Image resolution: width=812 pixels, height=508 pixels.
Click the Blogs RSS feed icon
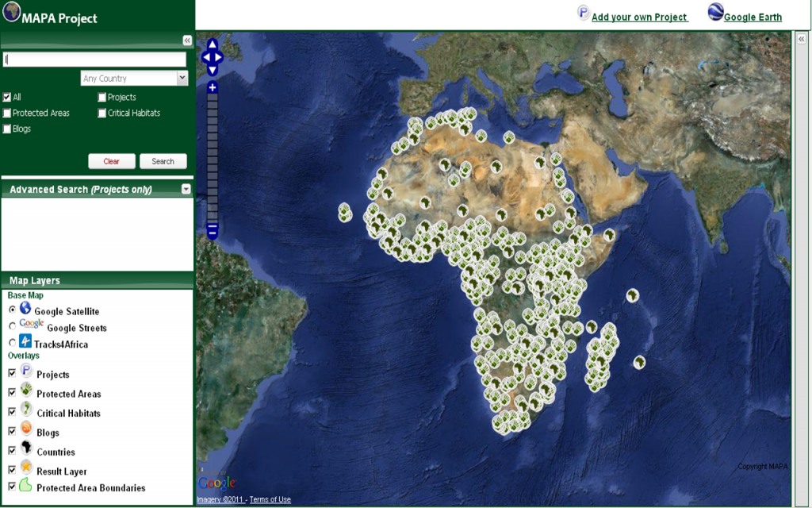26,428
